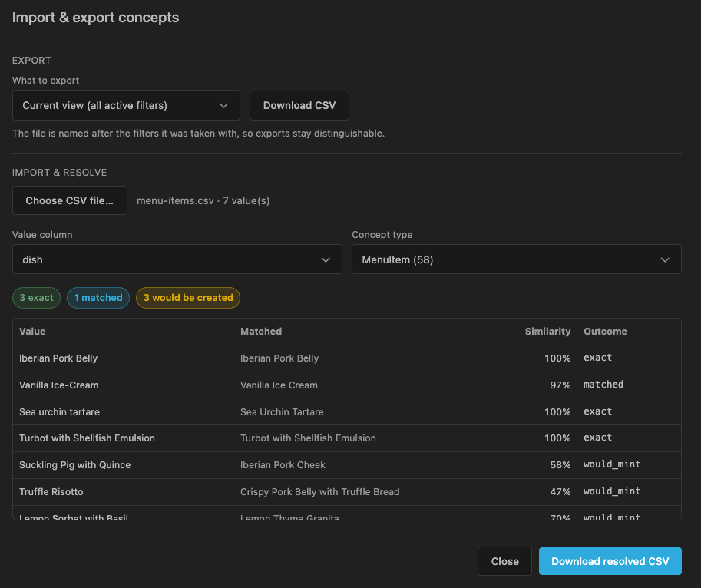The width and height of the screenshot is (701, 588).
Task: Click the '3 would be created' chip
Action: [188, 298]
